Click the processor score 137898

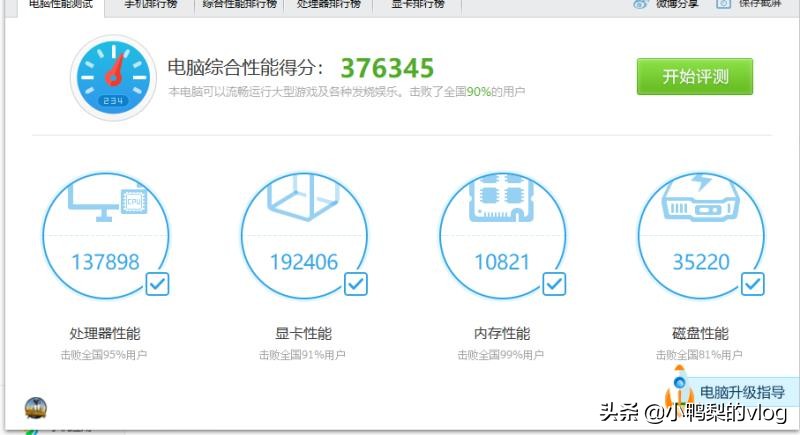[105, 262]
